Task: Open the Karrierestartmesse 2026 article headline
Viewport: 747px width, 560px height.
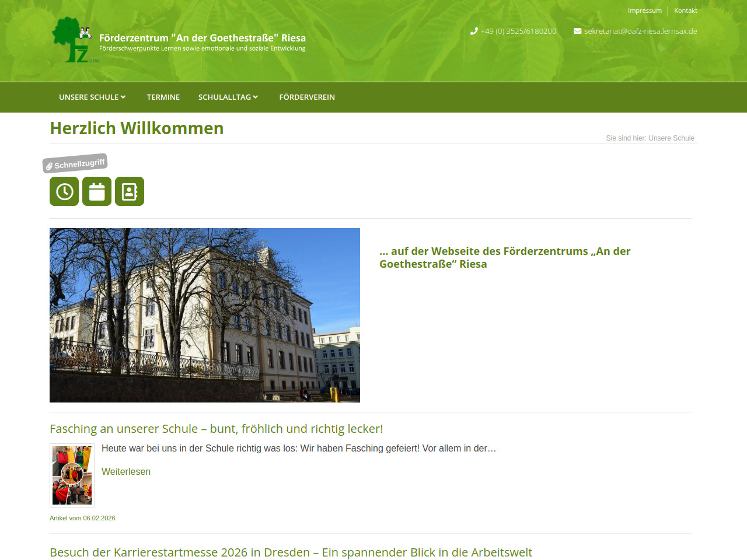Action: pos(291,552)
